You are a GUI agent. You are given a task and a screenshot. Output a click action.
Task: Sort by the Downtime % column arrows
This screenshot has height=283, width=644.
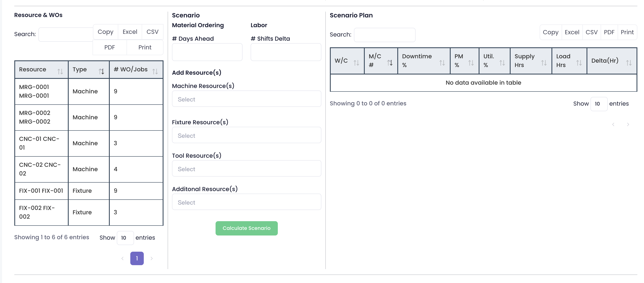[442, 63]
